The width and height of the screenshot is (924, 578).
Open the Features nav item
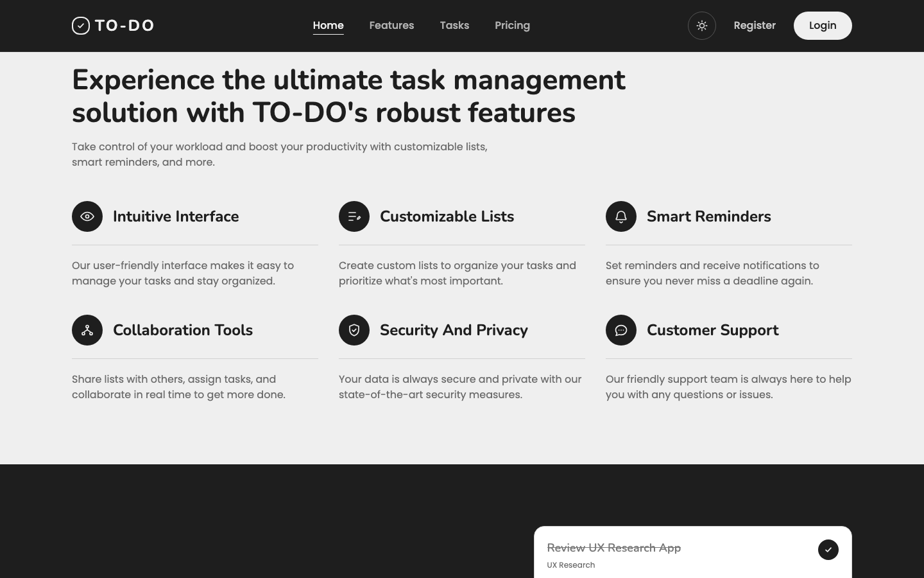392,26
